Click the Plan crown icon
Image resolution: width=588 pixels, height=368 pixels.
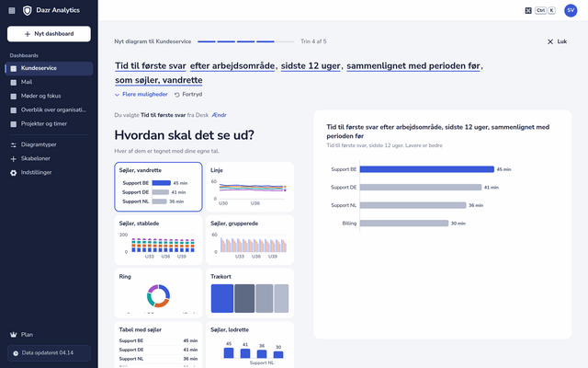(x=14, y=335)
